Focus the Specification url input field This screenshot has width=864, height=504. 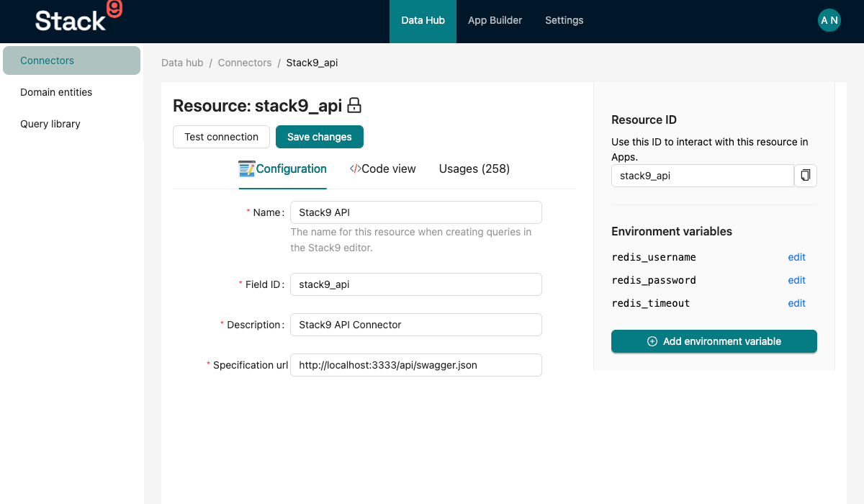click(415, 365)
